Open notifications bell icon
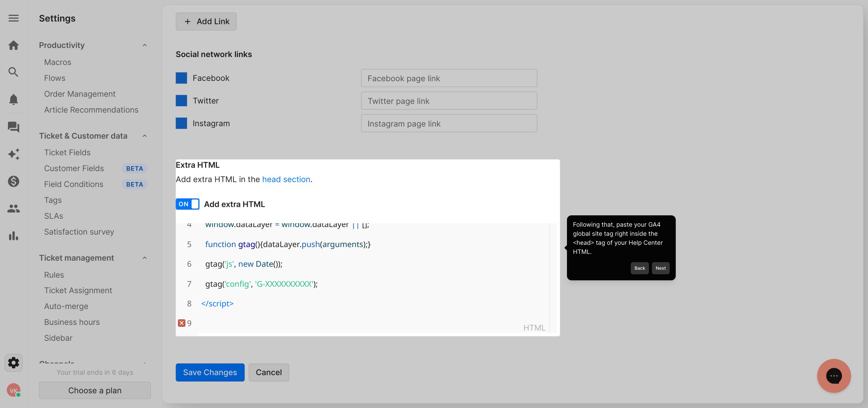This screenshot has width=868, height=408. (x=14, y=99)
